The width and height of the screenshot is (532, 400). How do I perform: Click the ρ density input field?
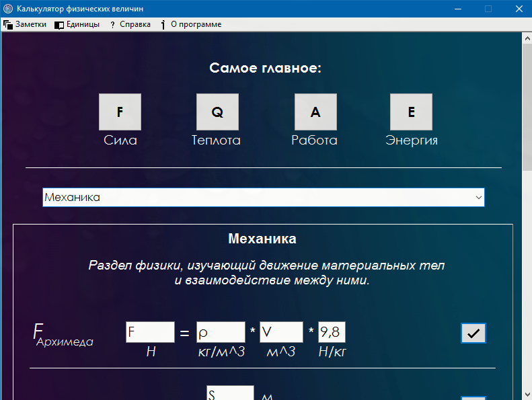pyautogui.click(x=221, y=332)
